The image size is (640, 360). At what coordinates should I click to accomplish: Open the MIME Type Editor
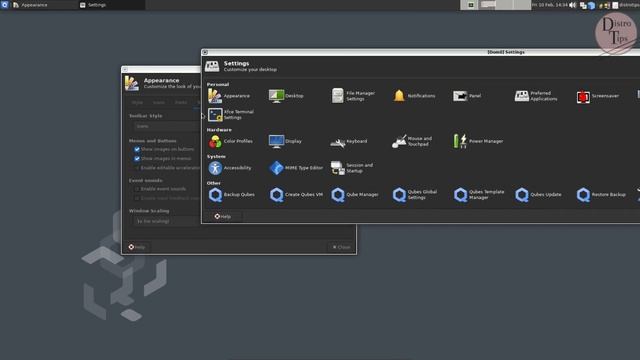(296, 168)
